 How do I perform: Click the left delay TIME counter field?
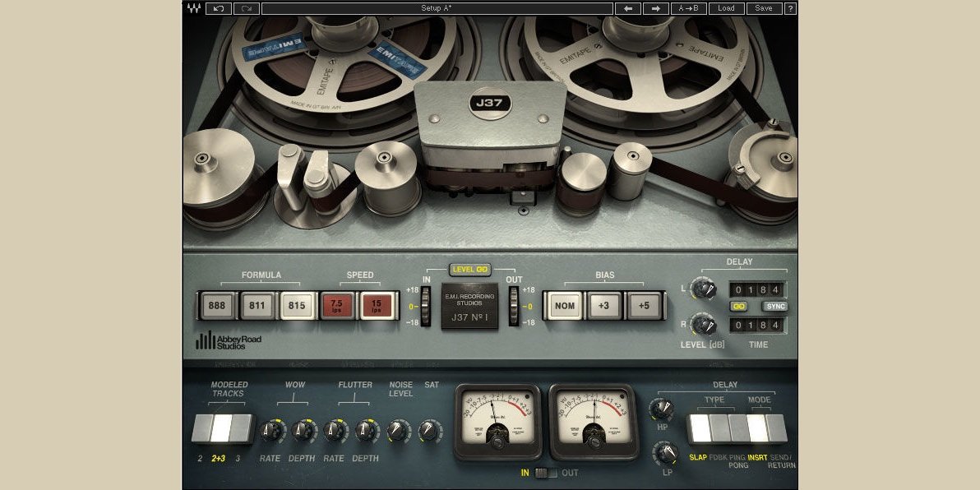[758, 289]
